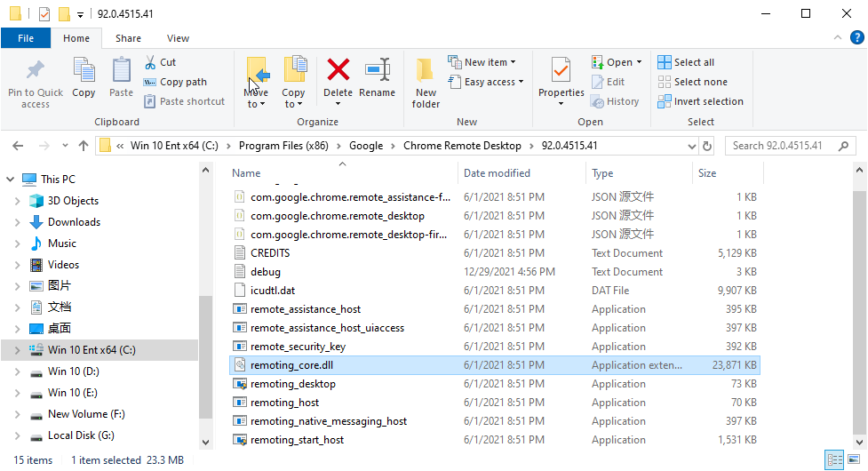Image resolution: width=868 pixels, height=471 pixels.
Task: Select Local Disk (G:) drive
Action: pos(81,435)
